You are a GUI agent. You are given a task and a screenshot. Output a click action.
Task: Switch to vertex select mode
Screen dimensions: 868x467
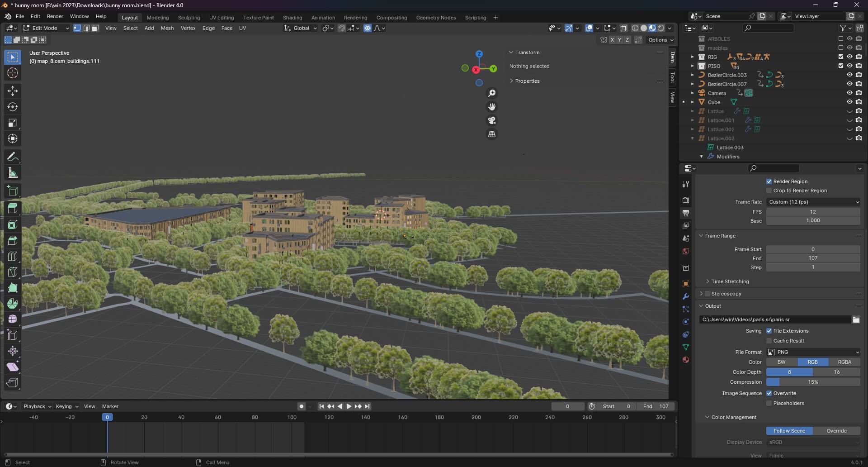coord(77,28)
